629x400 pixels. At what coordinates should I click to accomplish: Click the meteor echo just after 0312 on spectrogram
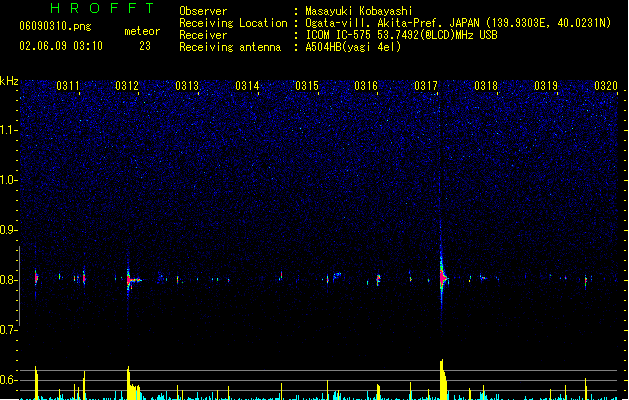(x=132, y=279)
